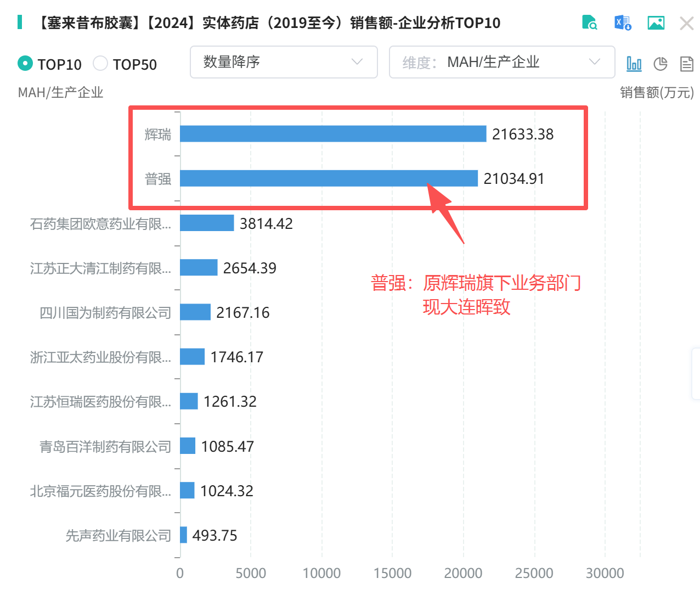This screenshot has height=595, width=700.
Task: Click the 15000 axis tick label
Action: tap(392, 573)
